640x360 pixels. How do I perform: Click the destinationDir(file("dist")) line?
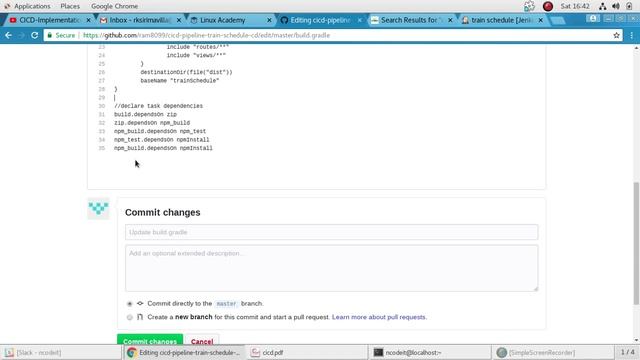(186, 72)
